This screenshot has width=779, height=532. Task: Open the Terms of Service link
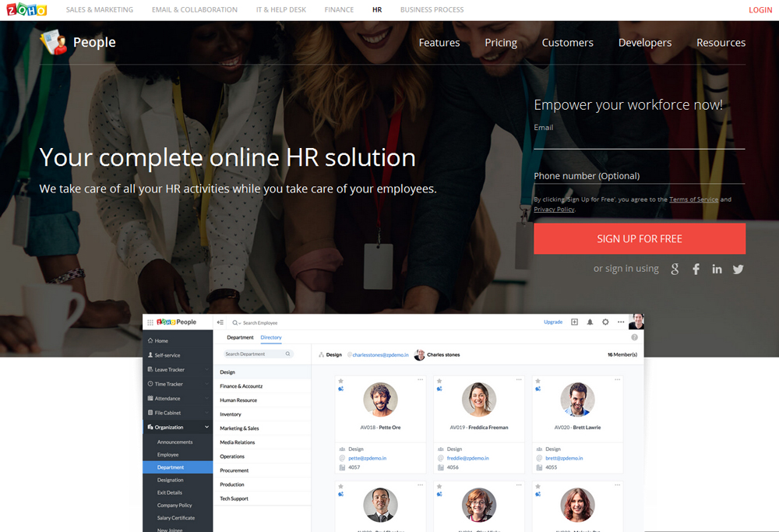point(693,199)
